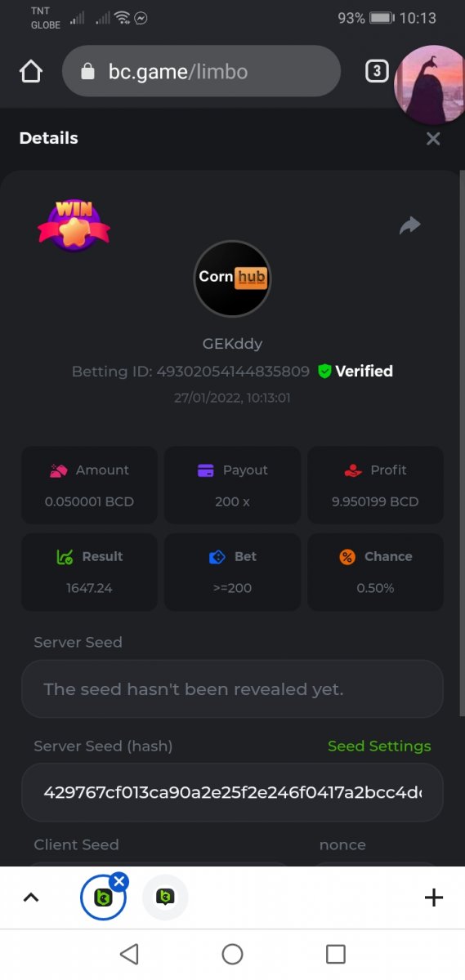Click the share arrow icon
Screen dimensions: 465x980
409,225
